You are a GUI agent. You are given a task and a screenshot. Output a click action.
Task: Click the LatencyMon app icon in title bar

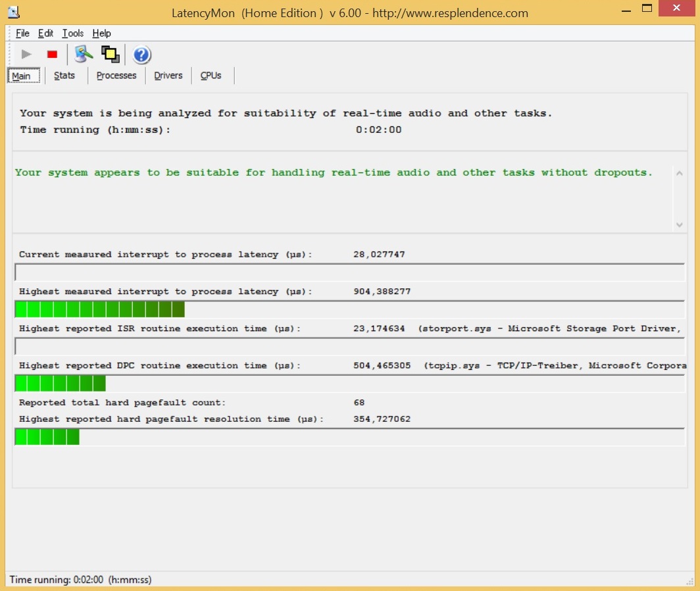14,12
